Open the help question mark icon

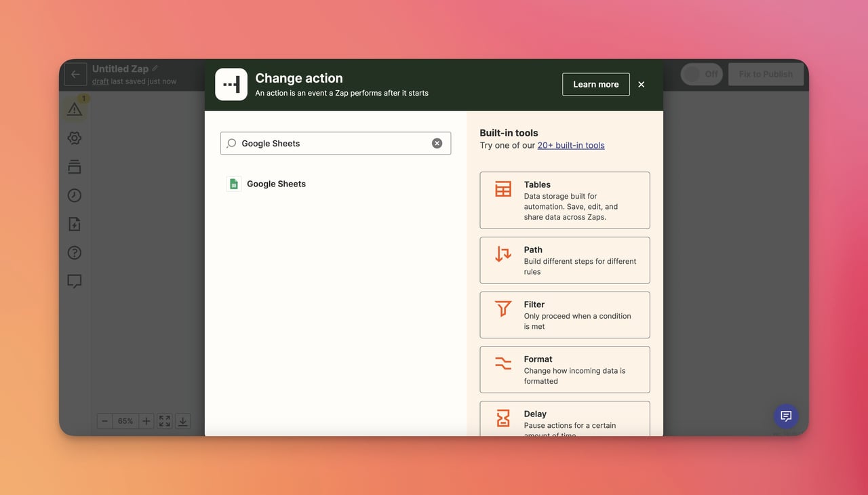[x=75, y=252]
